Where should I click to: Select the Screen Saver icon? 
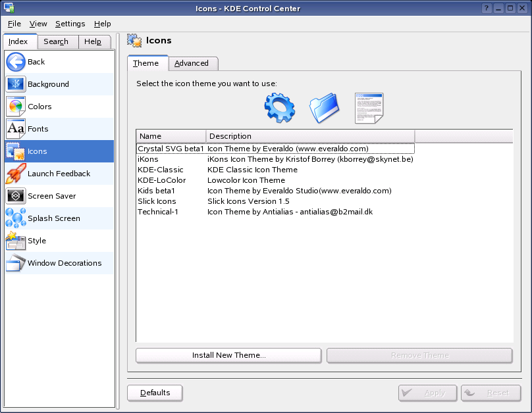[16, 196]
